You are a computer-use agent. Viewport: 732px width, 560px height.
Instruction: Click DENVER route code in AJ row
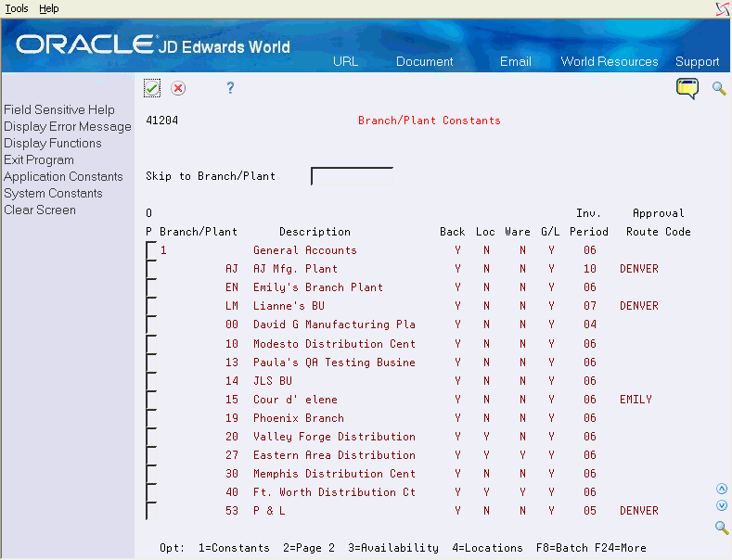coord(638,269)
